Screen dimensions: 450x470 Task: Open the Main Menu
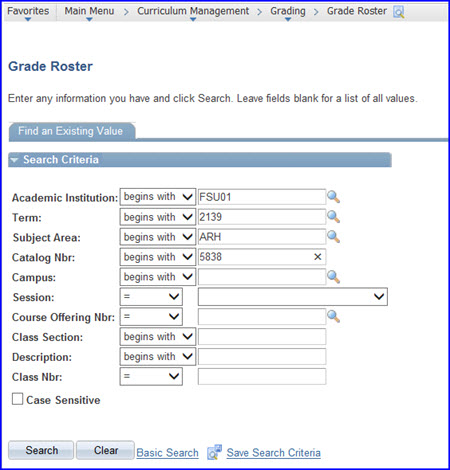point(89,12)
